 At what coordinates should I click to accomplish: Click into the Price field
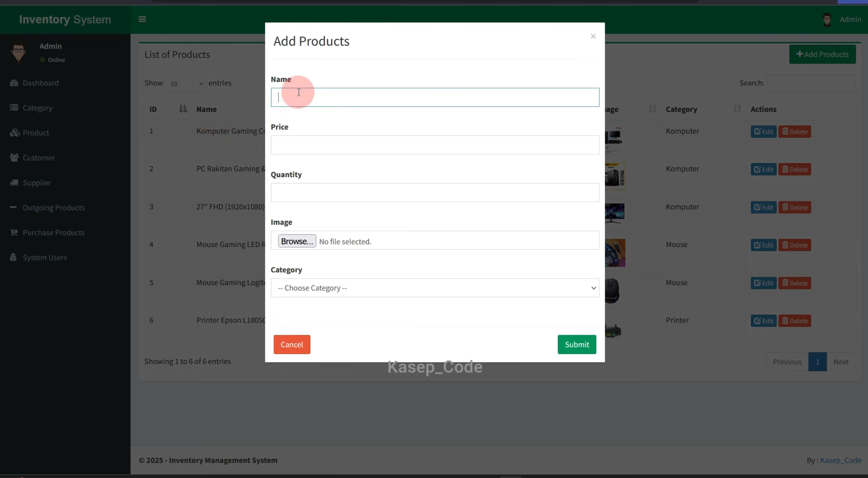(x=435, y=145)
